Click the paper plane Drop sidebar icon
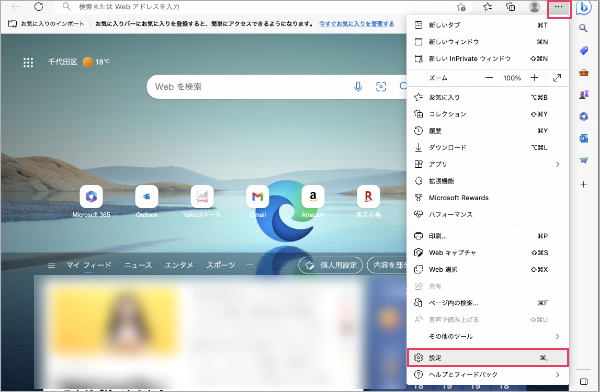600x392 pixels. click(584, 160)
